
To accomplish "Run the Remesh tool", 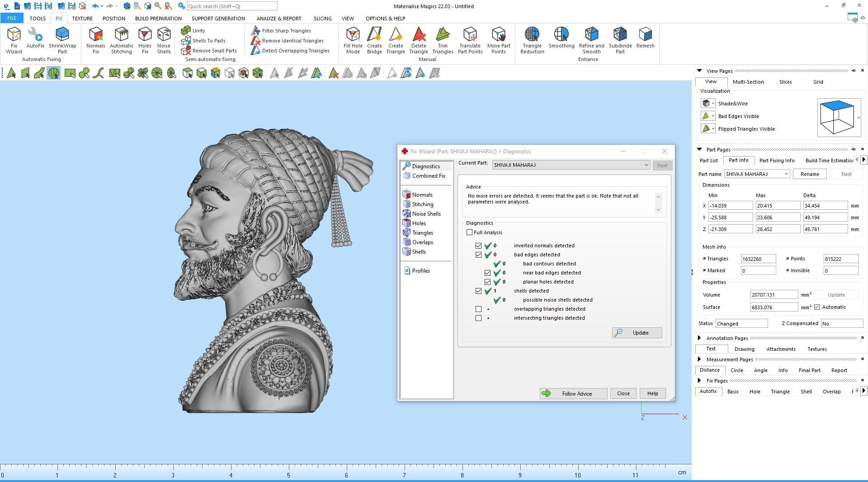I will click(x=645, y=38).
